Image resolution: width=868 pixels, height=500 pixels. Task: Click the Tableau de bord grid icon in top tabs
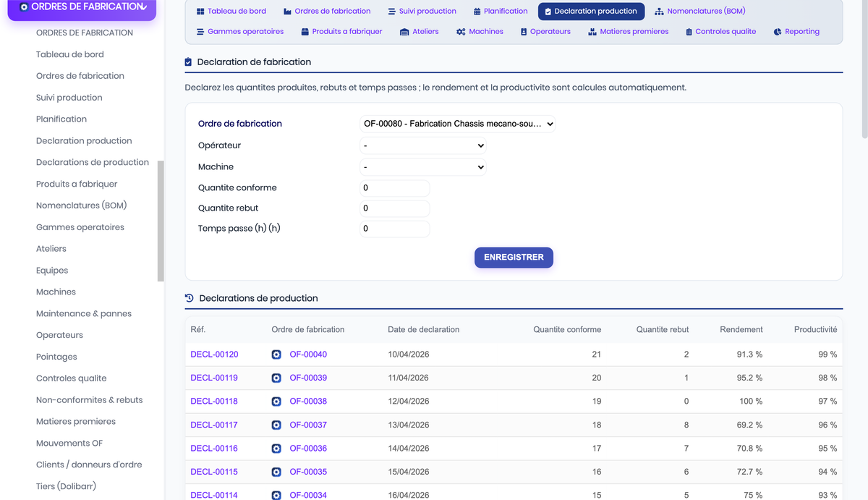point(200,12)
